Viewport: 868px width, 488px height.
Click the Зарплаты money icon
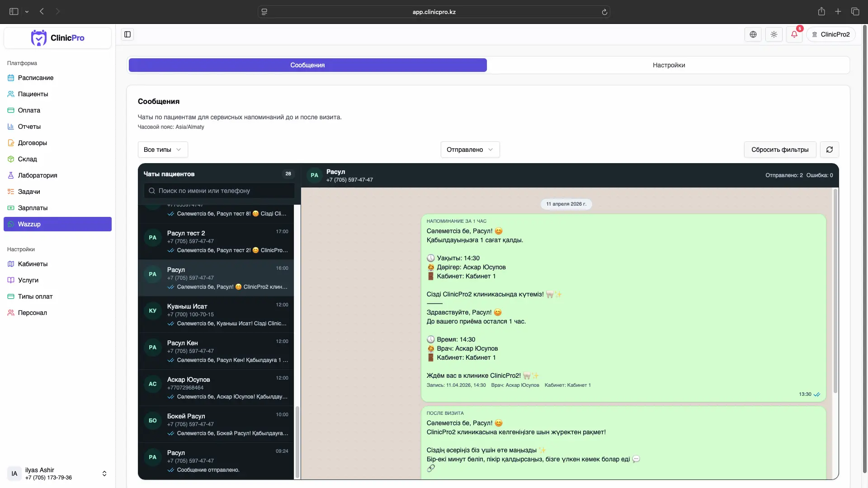pos(11,208)
